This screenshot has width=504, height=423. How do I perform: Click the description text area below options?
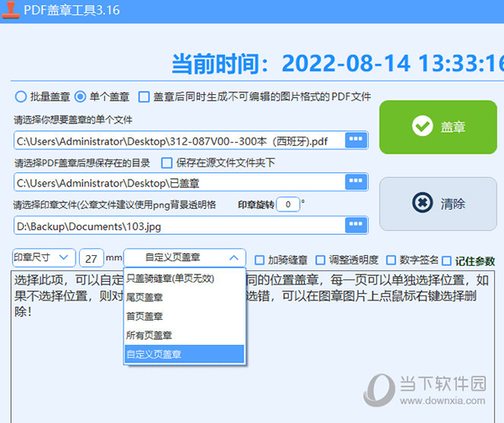(252, 347)
